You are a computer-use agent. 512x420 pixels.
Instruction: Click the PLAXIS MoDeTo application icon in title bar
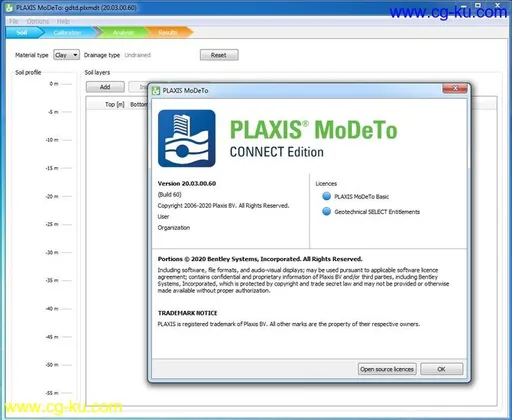(x=9, y=7)
